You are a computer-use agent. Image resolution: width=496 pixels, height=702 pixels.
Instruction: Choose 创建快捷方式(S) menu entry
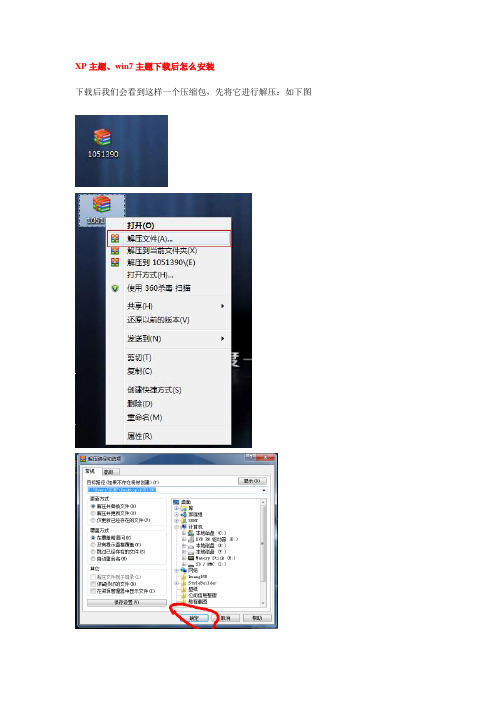168,390
